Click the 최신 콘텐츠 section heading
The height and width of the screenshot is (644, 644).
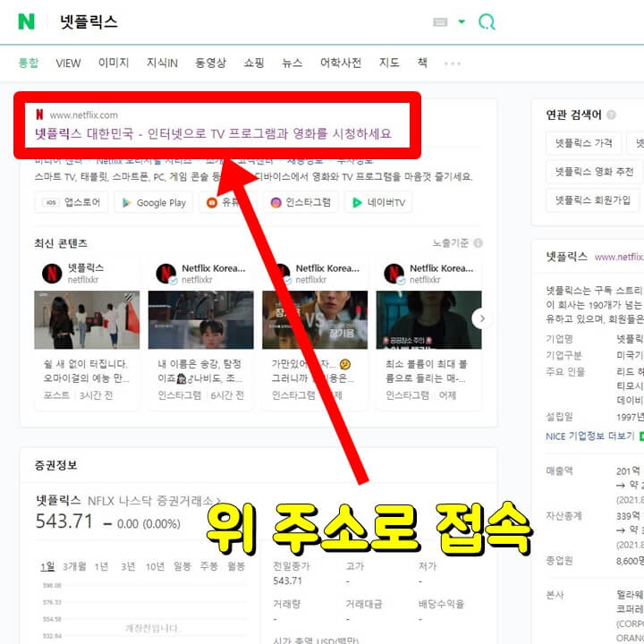point(61,243)
